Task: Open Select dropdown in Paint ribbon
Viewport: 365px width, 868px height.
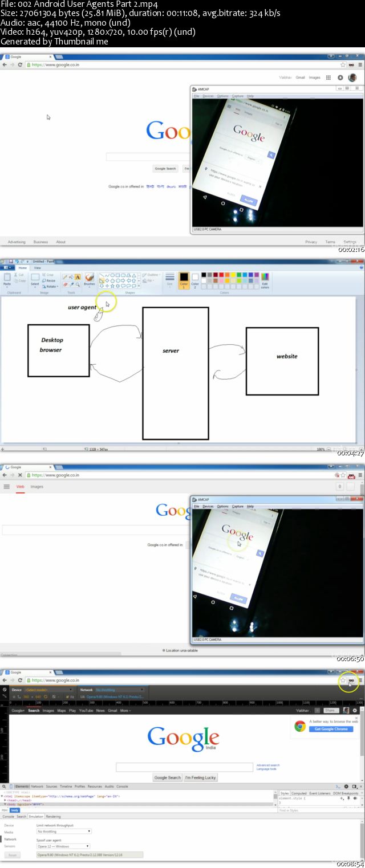Action: (x=35, y=280)
